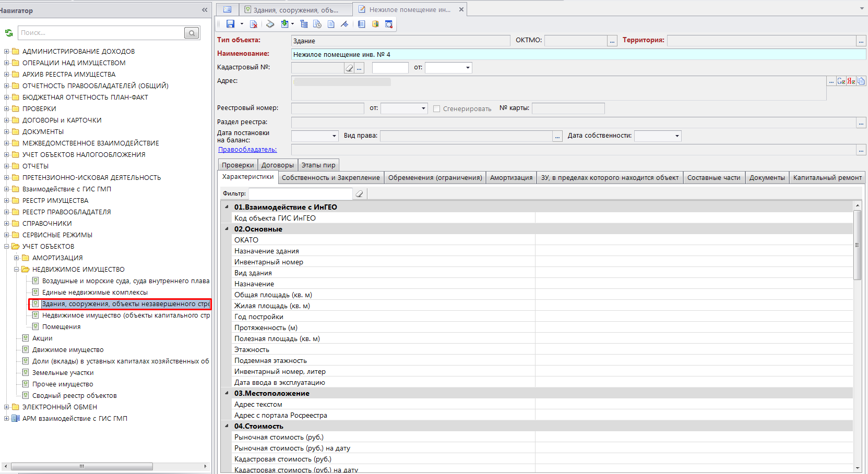Check the Сгенерировать checkbox
Viewport: 868px width, 474px height.
click(x=437, y=109)
